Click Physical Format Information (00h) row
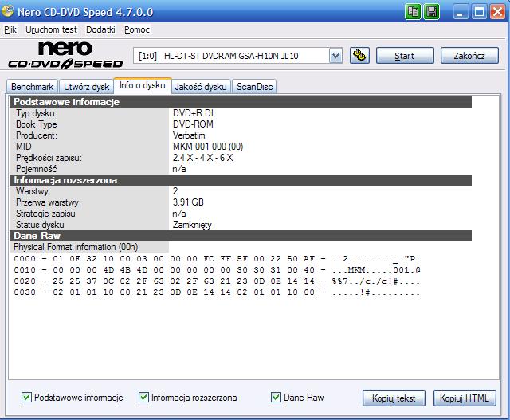Viewport: 510px width, 420px height. 76,247
